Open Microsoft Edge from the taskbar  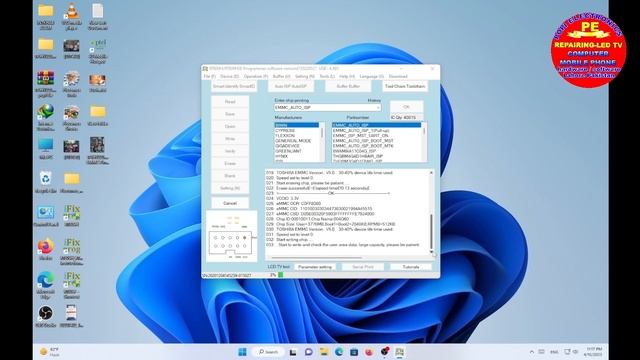pos(339,352)
